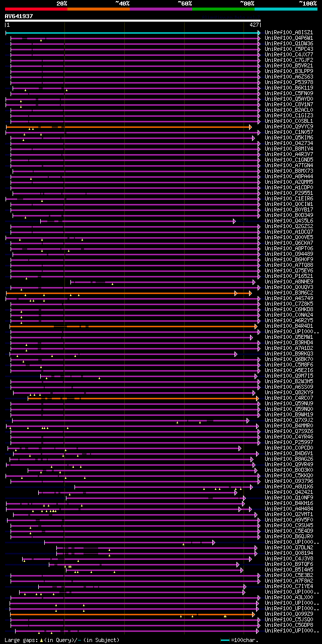The image size is (322, 644).
Task: Click the label UniRef100_O93796
Action: point(289,481)
